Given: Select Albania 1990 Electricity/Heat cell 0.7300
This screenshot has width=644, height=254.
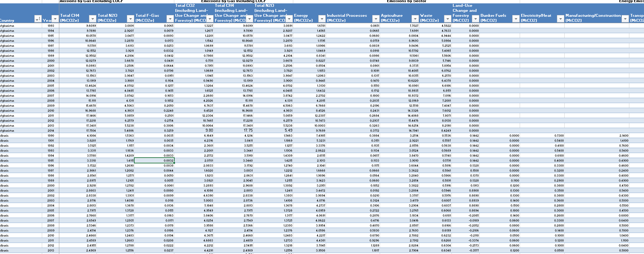Looking at the screenshot, I should tap(542, 136).
